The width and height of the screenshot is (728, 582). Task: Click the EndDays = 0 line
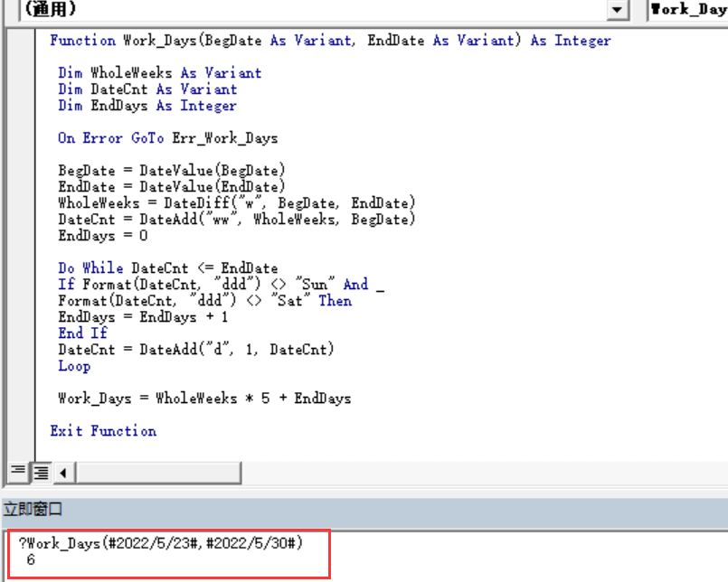[102, 235]
